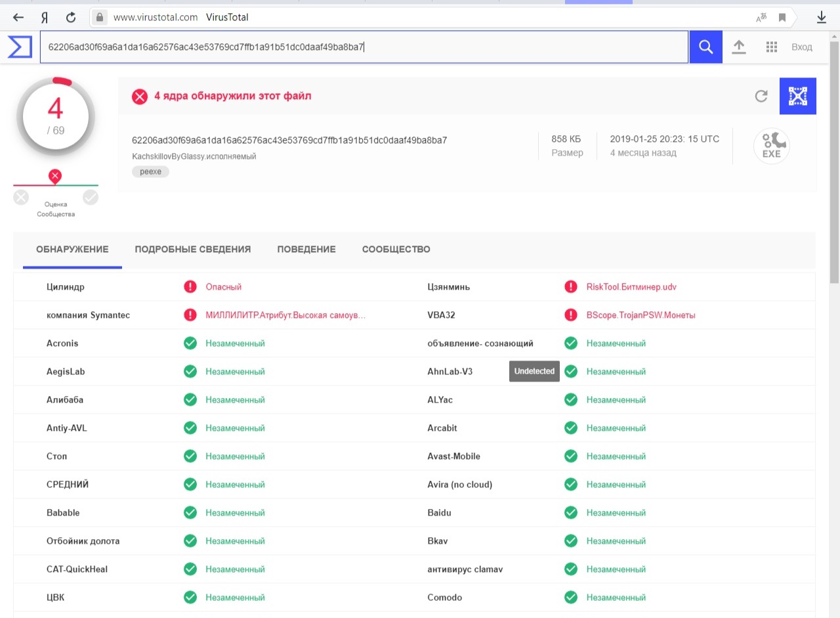
Task: Click the peexe tag chip
Action: pos(150,171)
